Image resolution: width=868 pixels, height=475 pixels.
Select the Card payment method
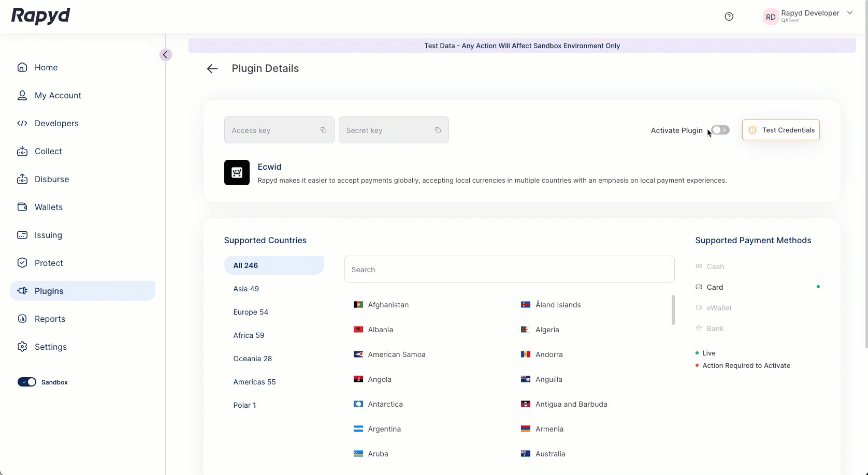(x=715, y=287)
